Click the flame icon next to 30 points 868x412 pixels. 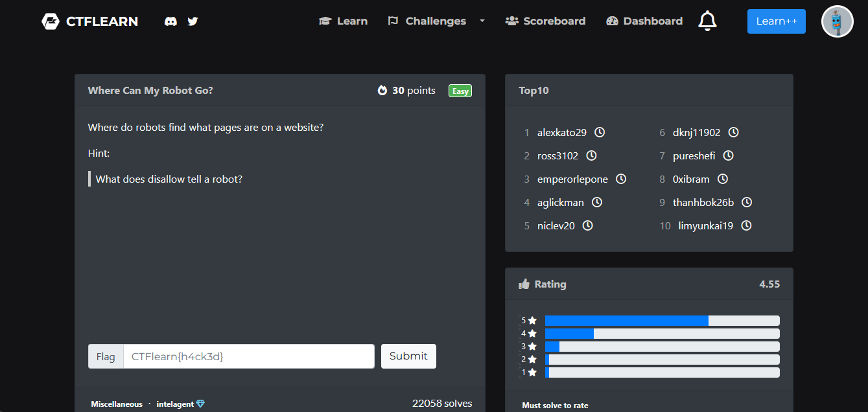pyautogui.click(x=382, y=91)
